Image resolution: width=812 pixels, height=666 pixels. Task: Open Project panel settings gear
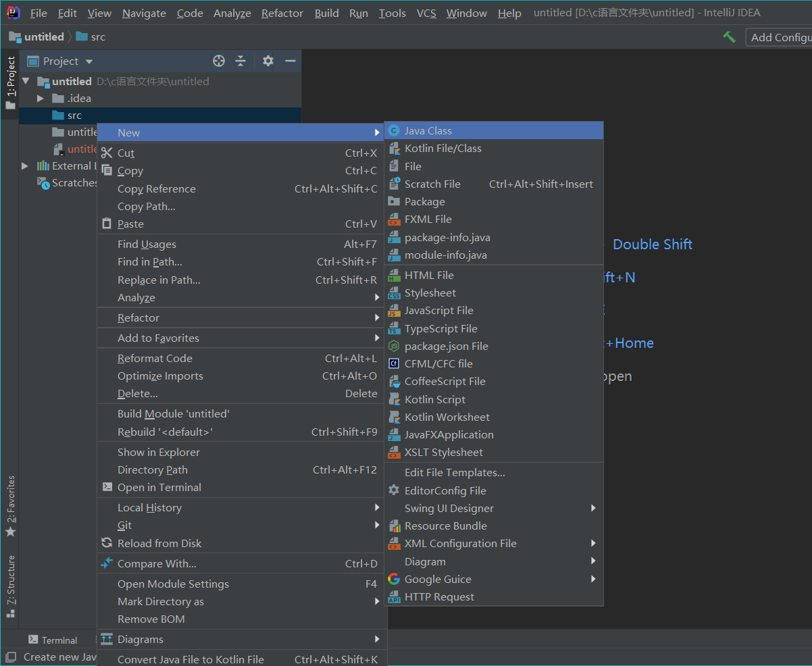(268, 61)
